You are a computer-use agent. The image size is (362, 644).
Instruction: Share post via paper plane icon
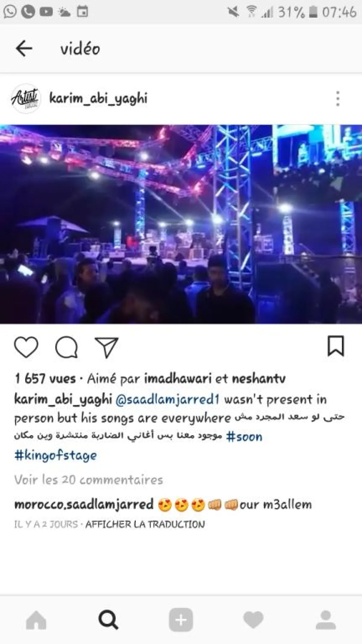pos(106,347)
